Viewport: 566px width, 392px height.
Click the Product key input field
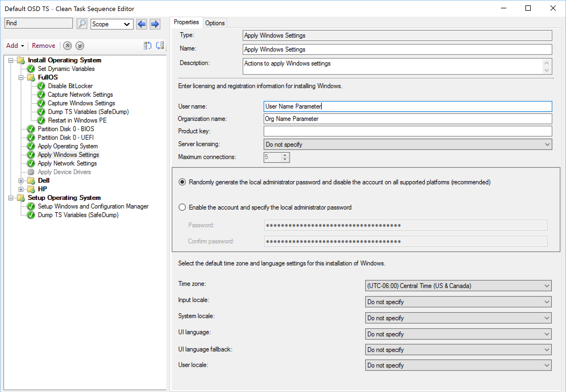point(407,131)
